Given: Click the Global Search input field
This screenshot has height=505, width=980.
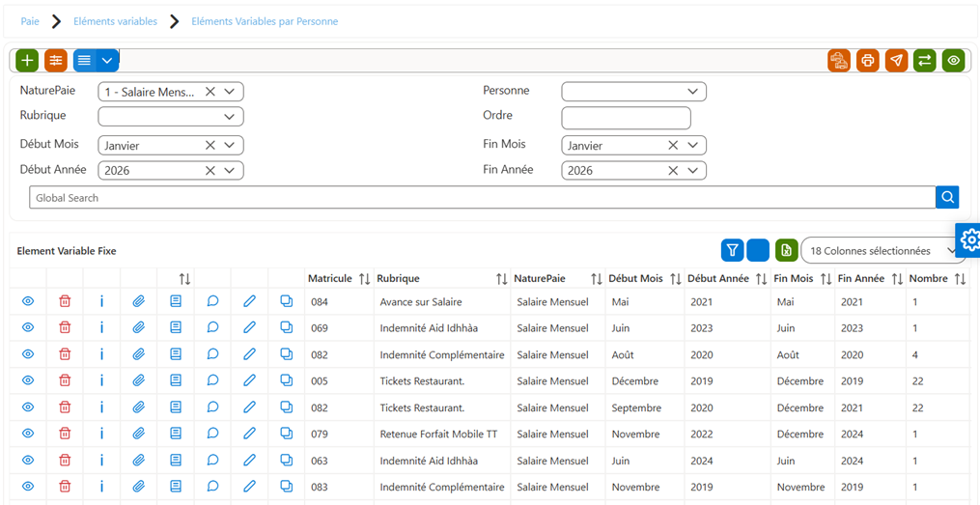Looking at the screenshot, I should tap(482, 198).
